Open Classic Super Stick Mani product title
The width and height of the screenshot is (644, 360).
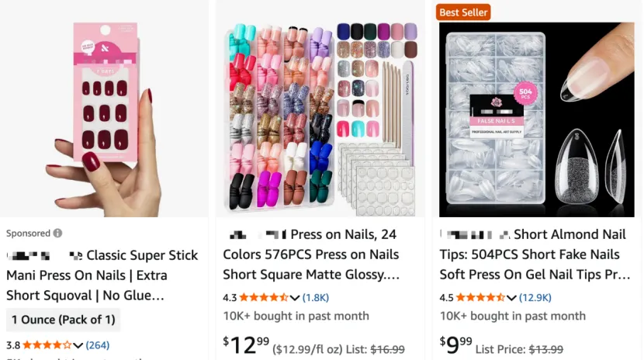102,275
